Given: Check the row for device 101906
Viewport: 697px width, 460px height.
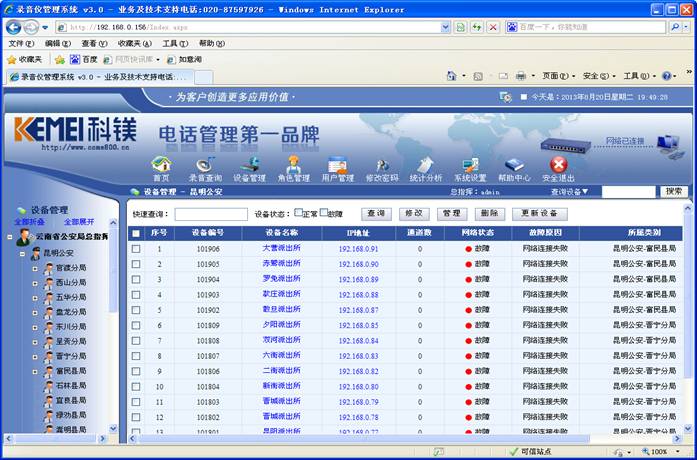Looking at the screenshot, I should coord(136,249).
